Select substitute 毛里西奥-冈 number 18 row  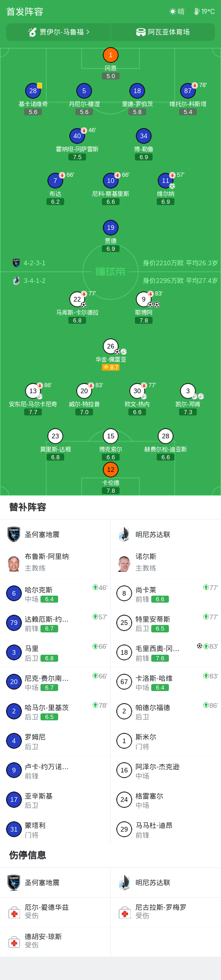(166, 652)
